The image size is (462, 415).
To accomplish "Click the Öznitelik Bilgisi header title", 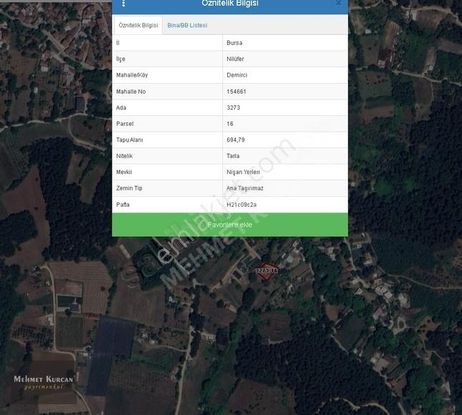I will coord(230,3).
